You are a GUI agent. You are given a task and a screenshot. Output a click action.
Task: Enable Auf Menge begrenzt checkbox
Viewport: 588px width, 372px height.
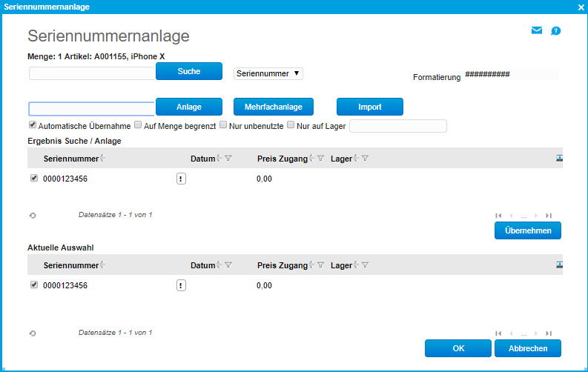(138, 125)
